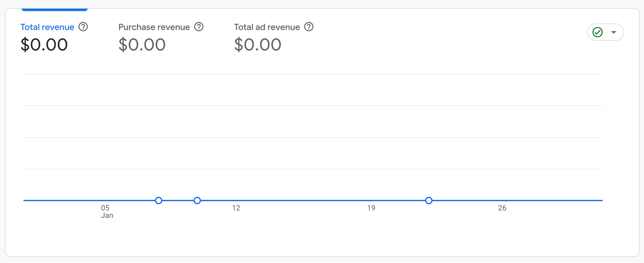The image size is (644, 263).
Task: Click the 12 date label on the axis
Action: [236, 208]
